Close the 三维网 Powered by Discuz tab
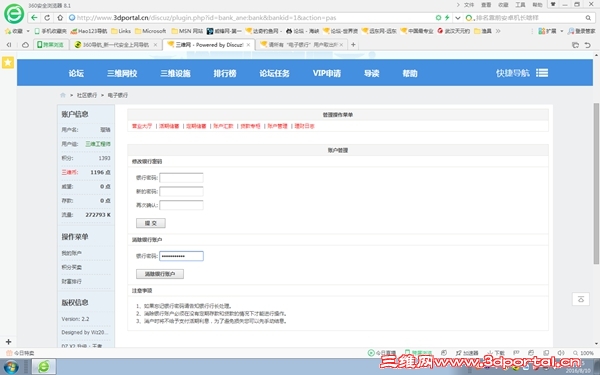The width and height of the screenshot is (600, 375). (x=248, y=45)
